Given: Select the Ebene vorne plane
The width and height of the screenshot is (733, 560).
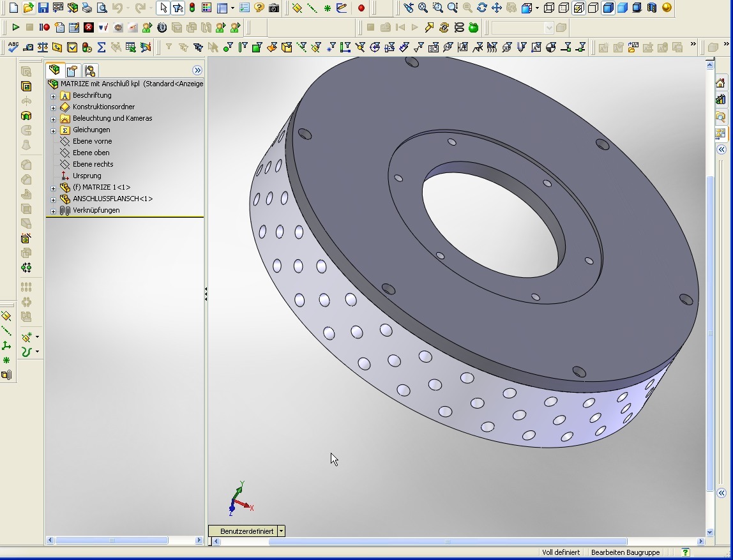Looking at the screenshot, I should (x=92, y=141).
